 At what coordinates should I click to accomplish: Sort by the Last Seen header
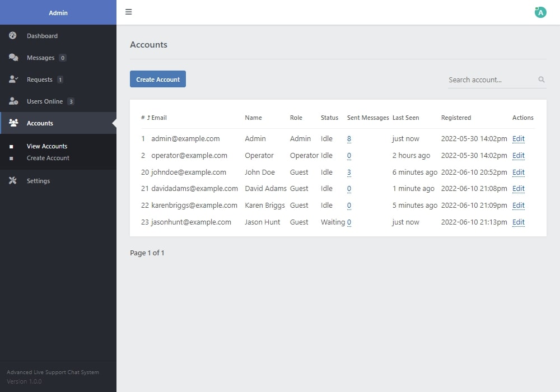click(x=405, y=118)
